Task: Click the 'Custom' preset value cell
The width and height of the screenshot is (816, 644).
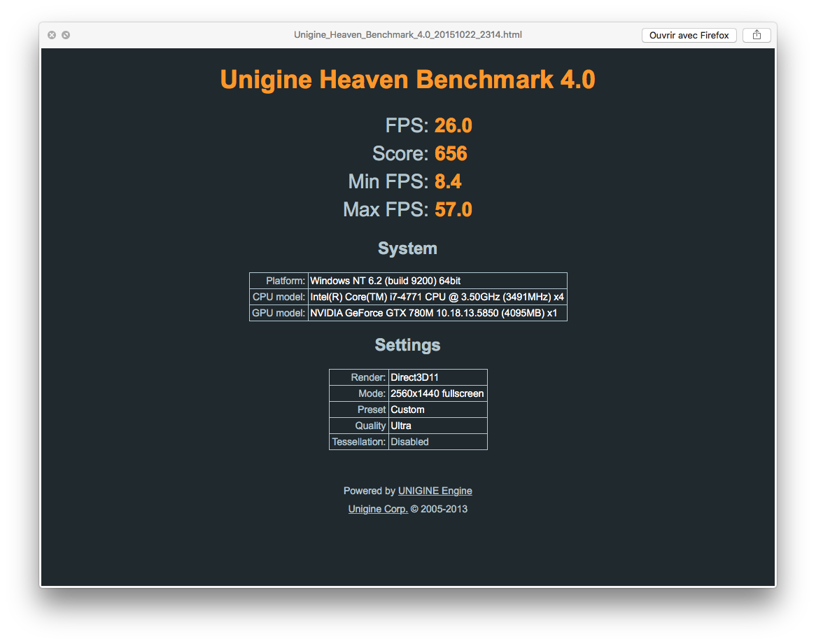Action: click(x=437, y=409)
